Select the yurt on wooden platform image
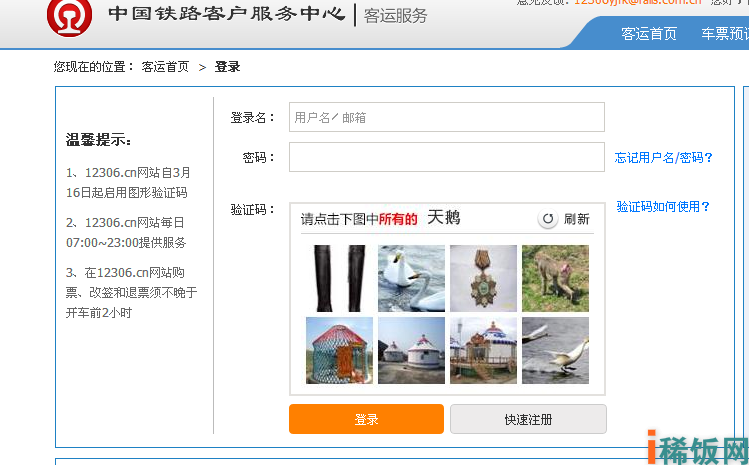The width and height of the screenshot is (749, 465). (483, 350)
